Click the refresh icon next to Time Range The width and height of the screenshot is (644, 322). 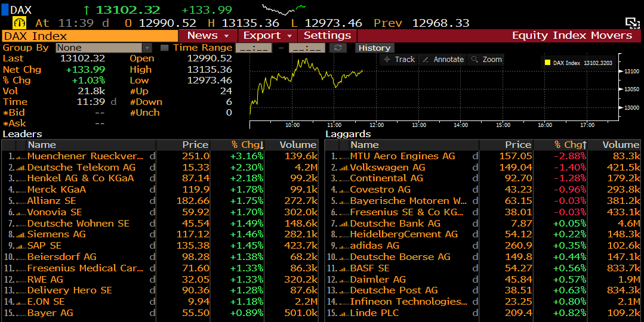(x=338, y=48)
